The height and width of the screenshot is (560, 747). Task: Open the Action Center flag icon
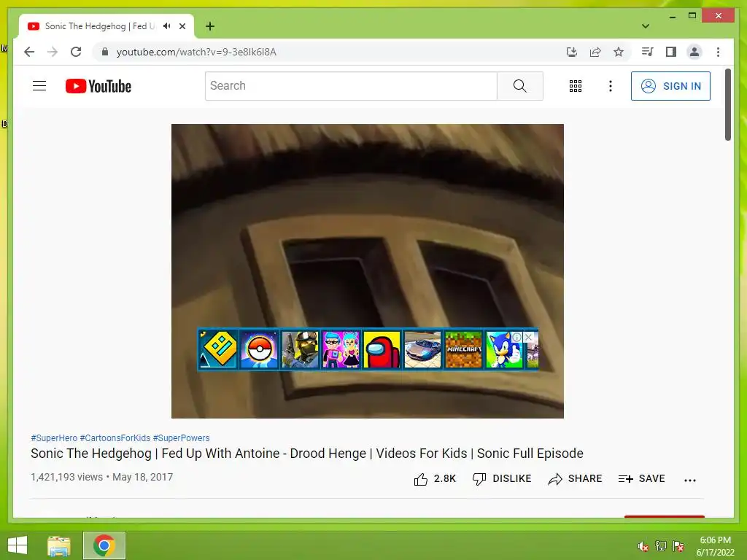678,546
